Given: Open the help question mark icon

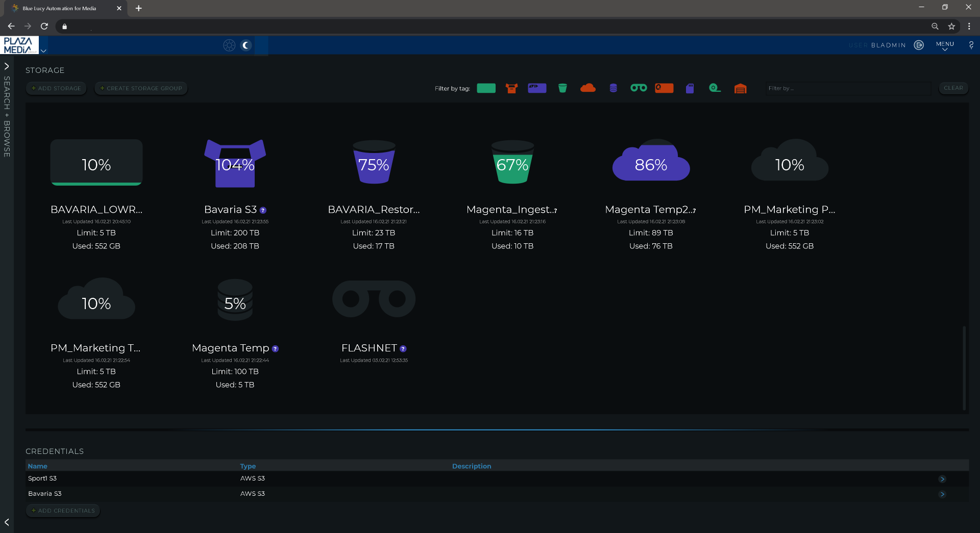Looking at the screenshot, I should pos(971,45).
